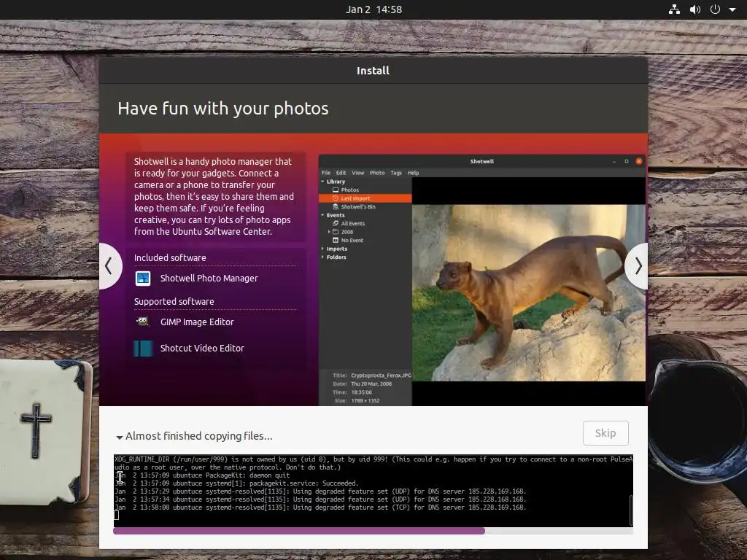This screenshot has width=747, height=560.
Task: Open Help menu in Shotwell preview
Action: tap(413, 173)
